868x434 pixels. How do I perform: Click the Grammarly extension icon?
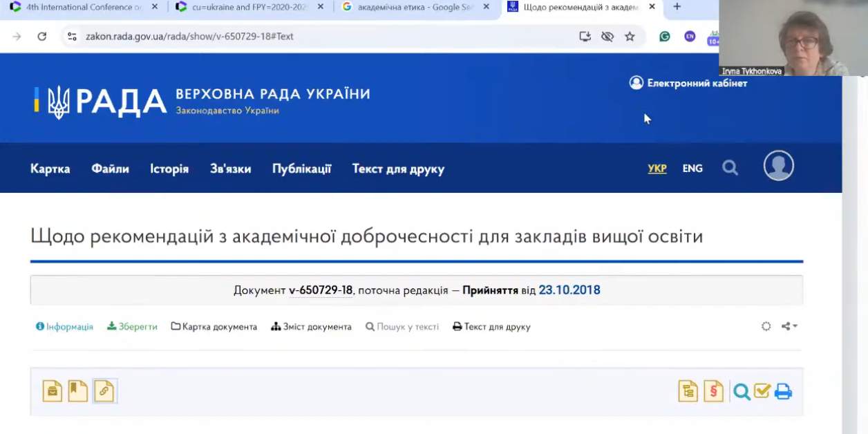point(664,37)
